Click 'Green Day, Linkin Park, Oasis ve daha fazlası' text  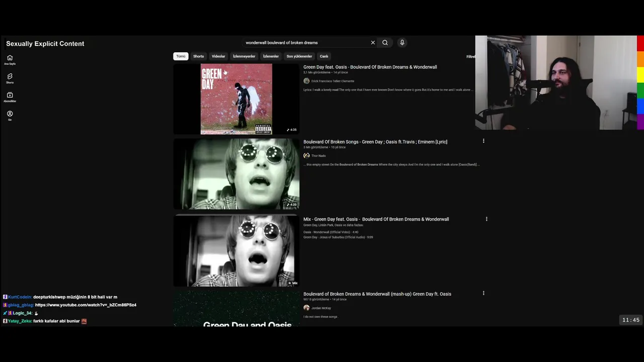pos(333,225)
